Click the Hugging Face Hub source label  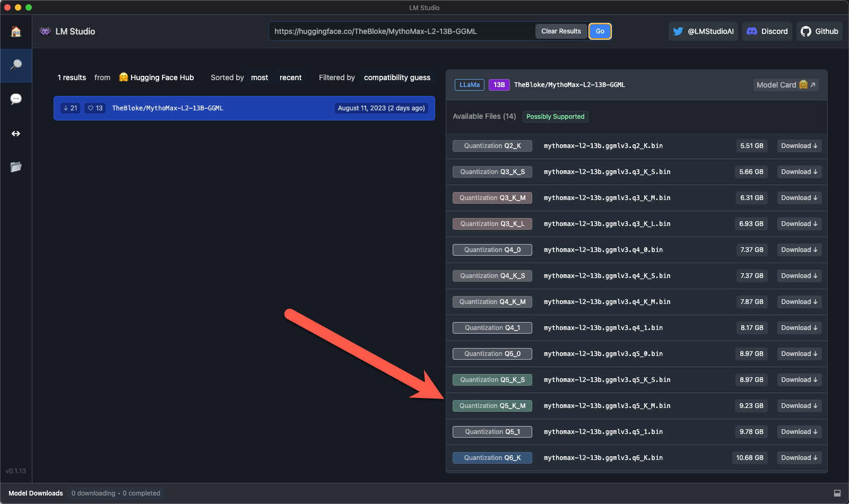tap(157, 77)
